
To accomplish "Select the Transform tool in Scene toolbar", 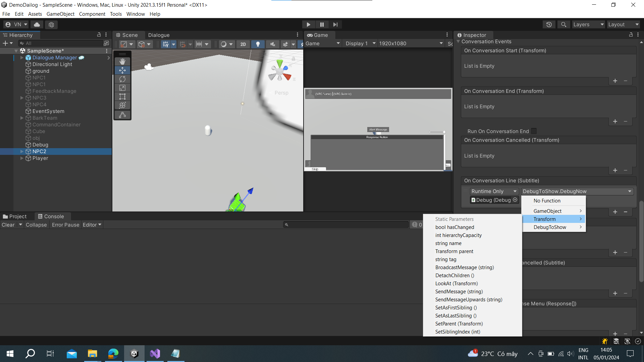I will tap(122, 105).
